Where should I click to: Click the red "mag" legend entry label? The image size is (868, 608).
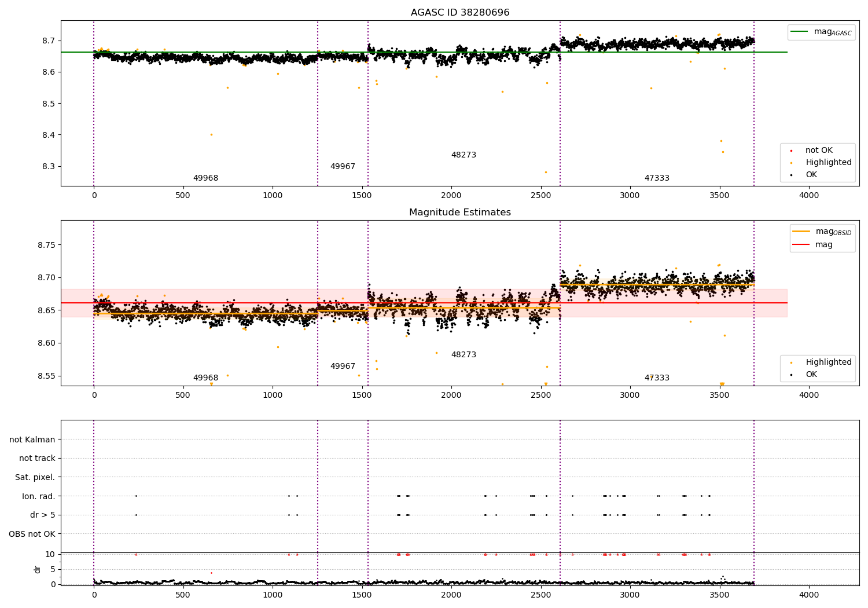[824, 245]
